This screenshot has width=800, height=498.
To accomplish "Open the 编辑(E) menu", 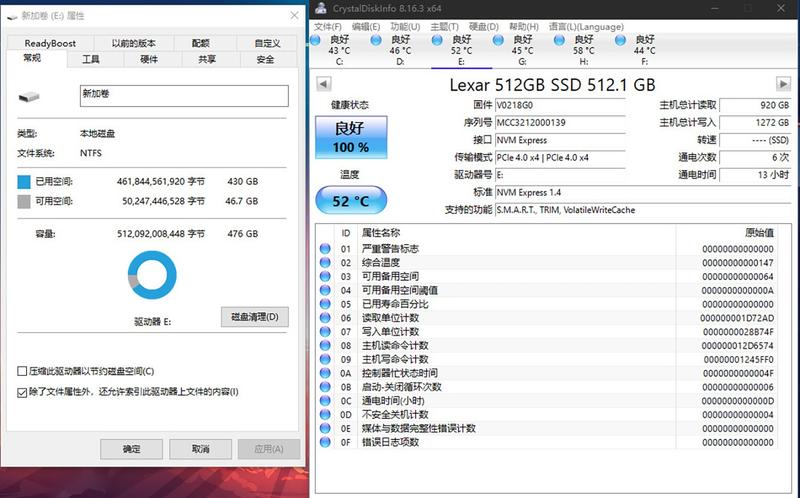I will pyautogui.click(x=366, y=27).
